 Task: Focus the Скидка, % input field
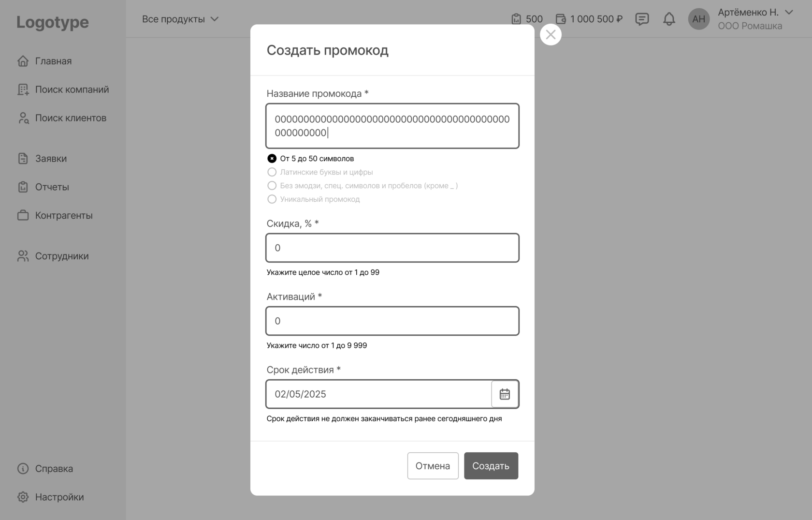pyautogui.click(x=392, y=248)
